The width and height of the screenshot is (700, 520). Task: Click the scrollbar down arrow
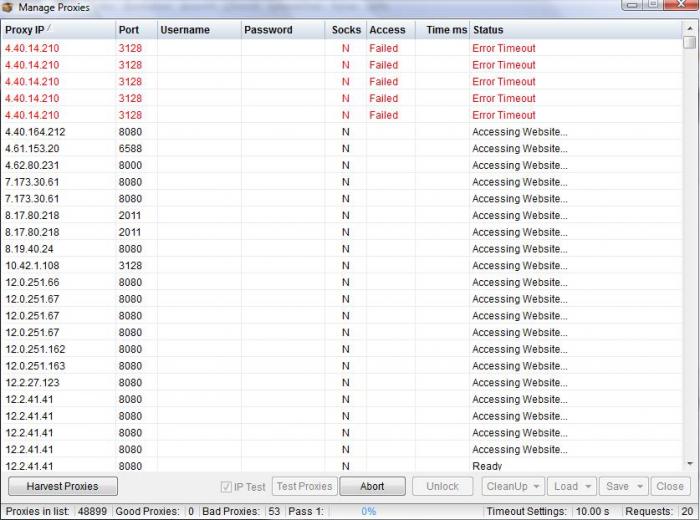[x=690, y=464]
